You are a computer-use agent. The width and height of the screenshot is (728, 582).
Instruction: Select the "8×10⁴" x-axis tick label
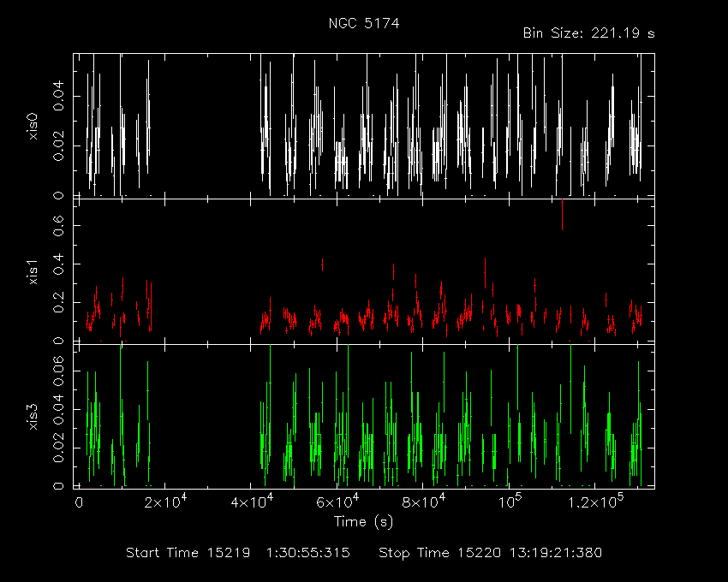pos(423,502)
